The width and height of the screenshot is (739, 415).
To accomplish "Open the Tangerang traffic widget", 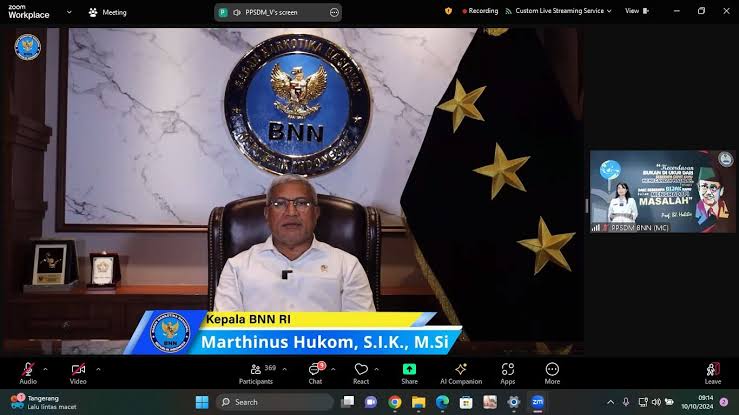I will [43, 402].
